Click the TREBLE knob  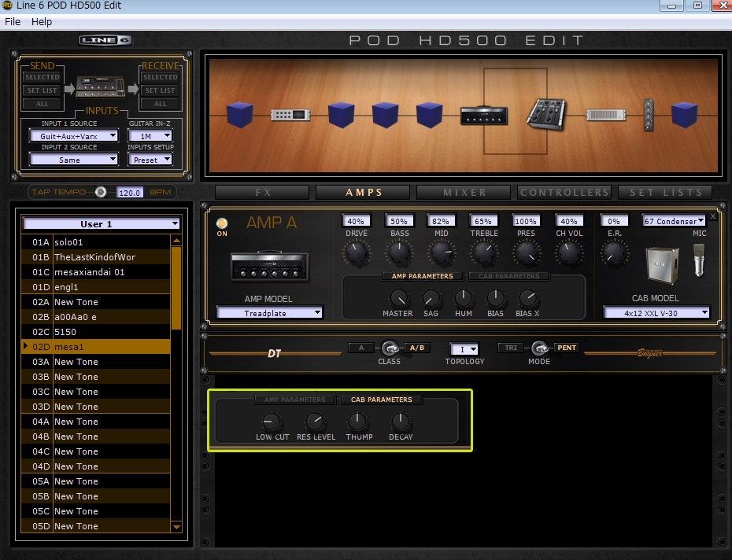tap(484, 253)
